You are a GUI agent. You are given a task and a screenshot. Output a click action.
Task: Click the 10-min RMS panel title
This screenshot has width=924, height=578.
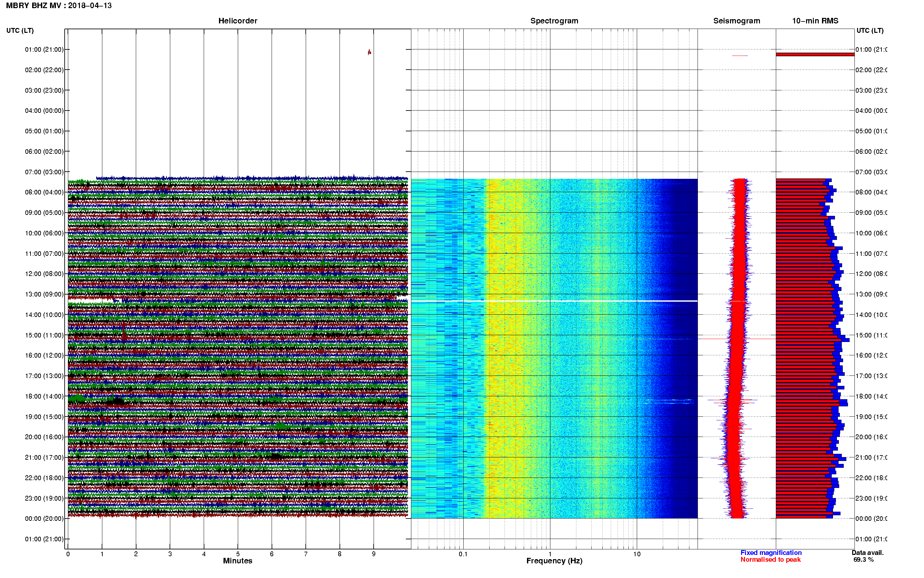pos(815,21)
